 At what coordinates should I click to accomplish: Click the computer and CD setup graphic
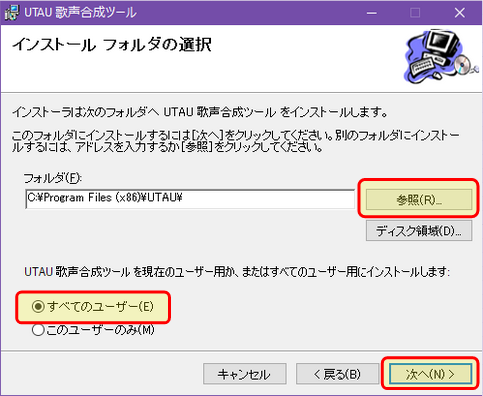441,56
